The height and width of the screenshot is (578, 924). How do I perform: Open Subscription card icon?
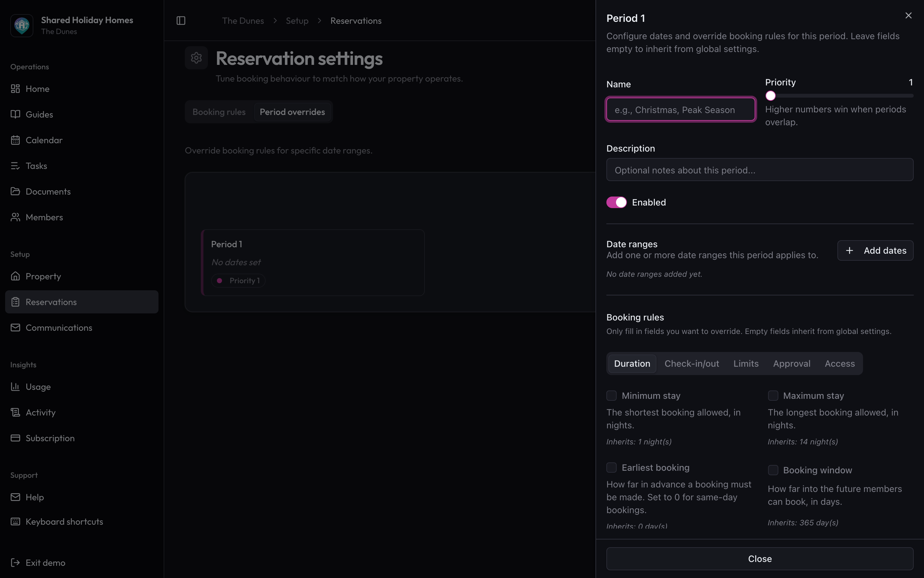tap(15, 438)
